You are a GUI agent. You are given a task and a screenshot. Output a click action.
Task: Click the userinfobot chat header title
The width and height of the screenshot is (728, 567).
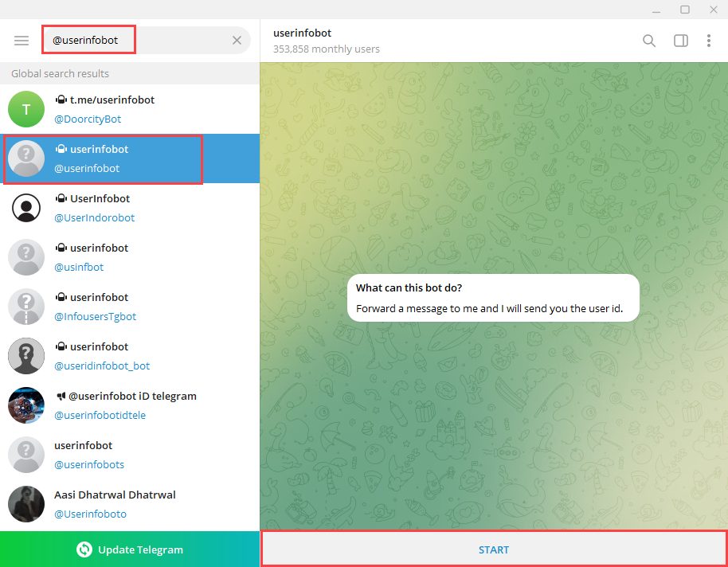pos(302,33)
